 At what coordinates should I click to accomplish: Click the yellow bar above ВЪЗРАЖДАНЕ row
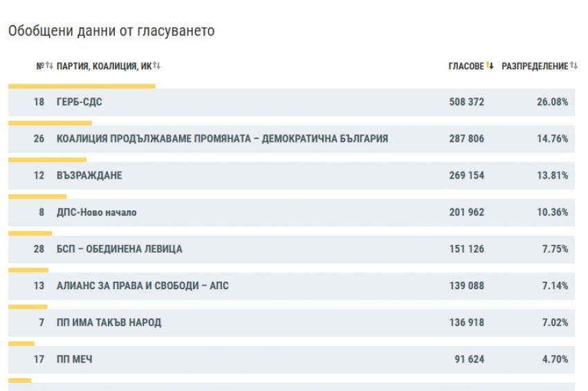coord(47,160)
